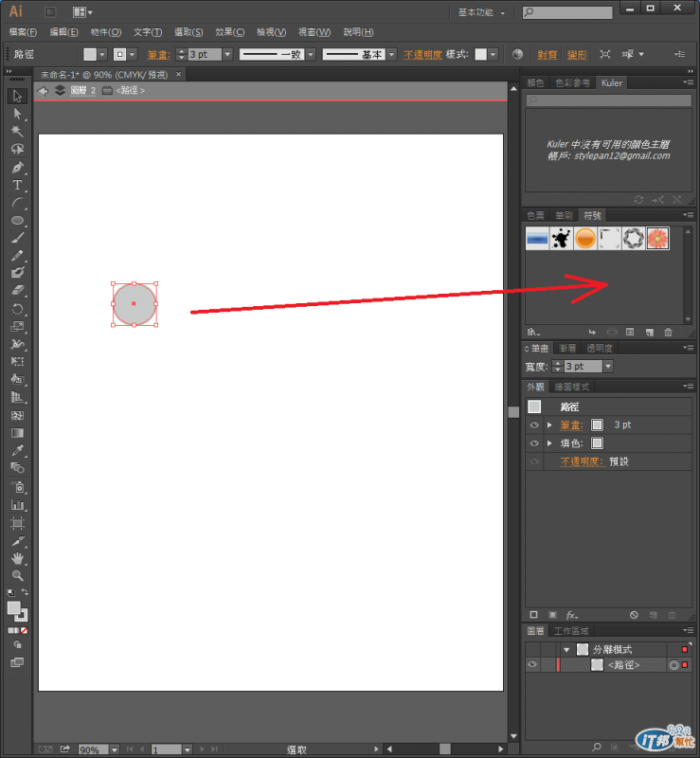Swap fill and stroke colors arrow
Screen dimensions: 700x758
[25, 591]
